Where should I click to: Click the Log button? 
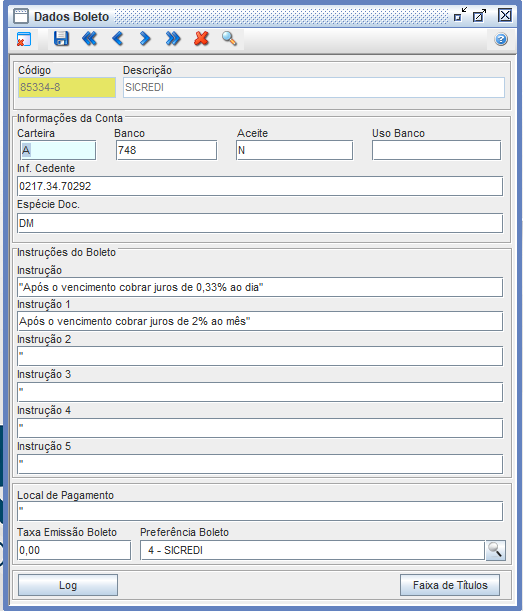68,585
